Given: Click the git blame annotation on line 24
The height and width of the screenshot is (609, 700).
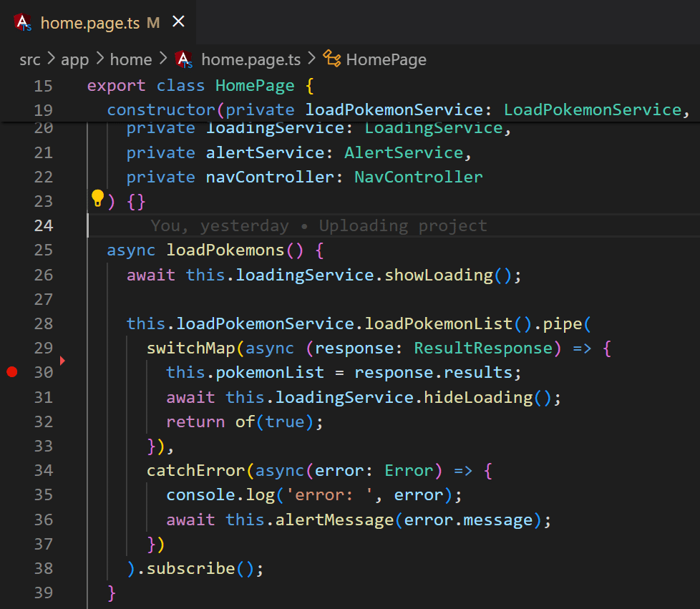Looking at the screenshot, I should [x=319, y=225].
